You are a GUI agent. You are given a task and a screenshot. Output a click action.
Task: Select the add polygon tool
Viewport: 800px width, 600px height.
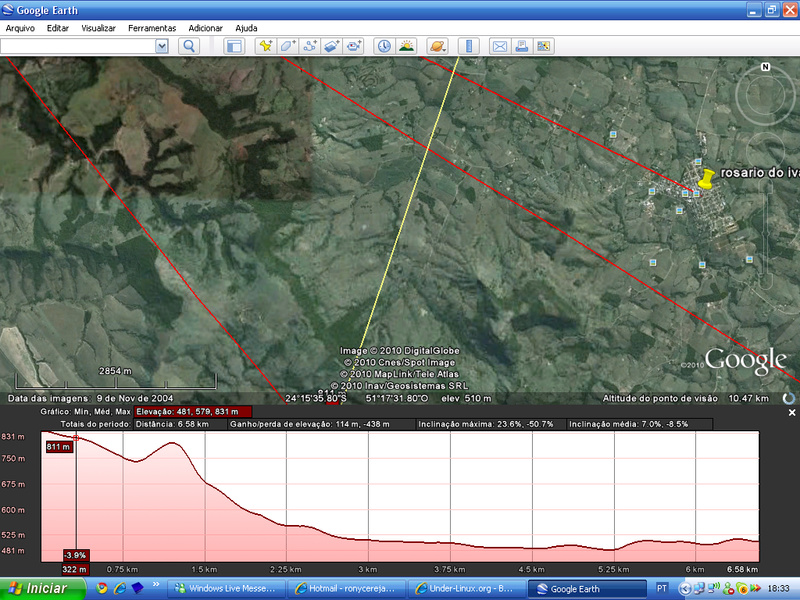(288, 46)
